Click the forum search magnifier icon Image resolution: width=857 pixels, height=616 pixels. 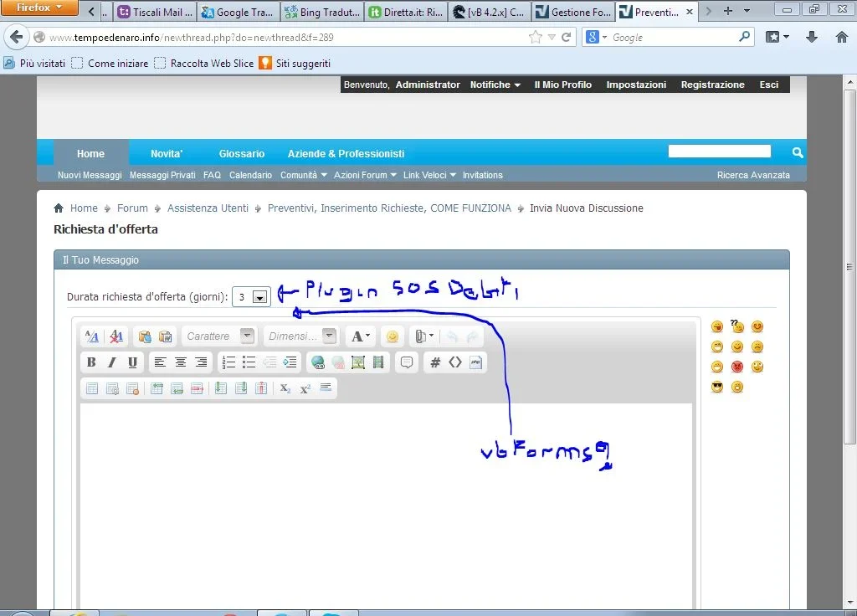tap(798, 152)
